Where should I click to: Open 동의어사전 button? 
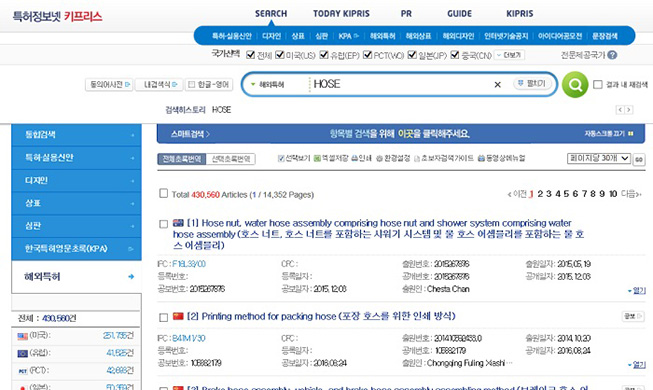pyautogui.click(x=110, y=85)
